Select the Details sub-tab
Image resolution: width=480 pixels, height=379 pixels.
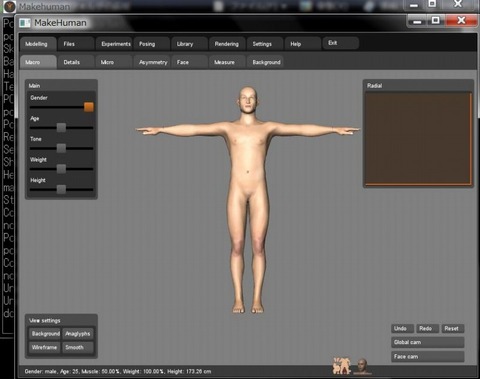[x=76, y=62]
